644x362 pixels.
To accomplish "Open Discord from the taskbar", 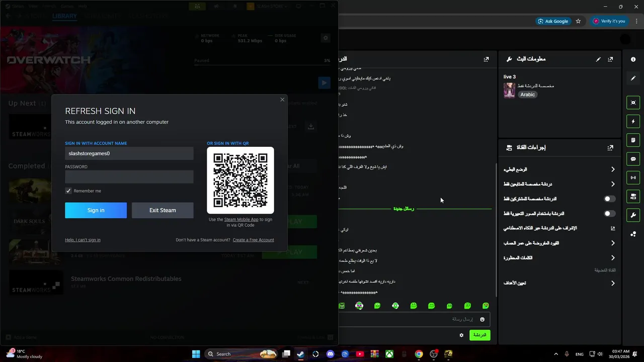I will [330, 354].
